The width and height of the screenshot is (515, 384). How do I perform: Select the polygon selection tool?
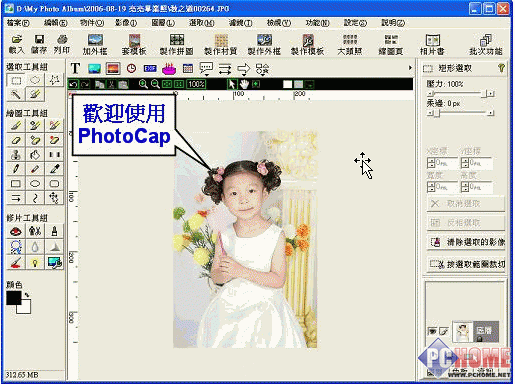tap(54, 80)
